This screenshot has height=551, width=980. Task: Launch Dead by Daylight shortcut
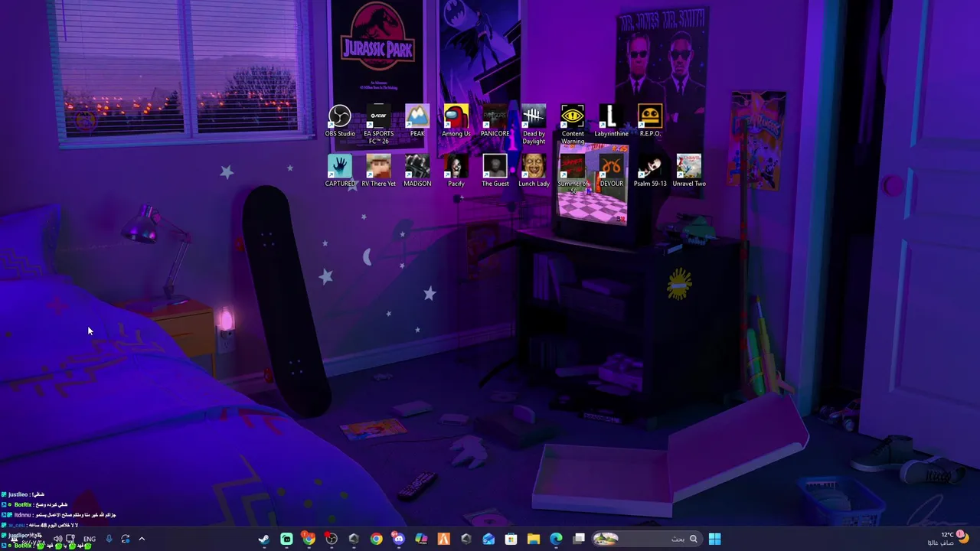(534, 125)
